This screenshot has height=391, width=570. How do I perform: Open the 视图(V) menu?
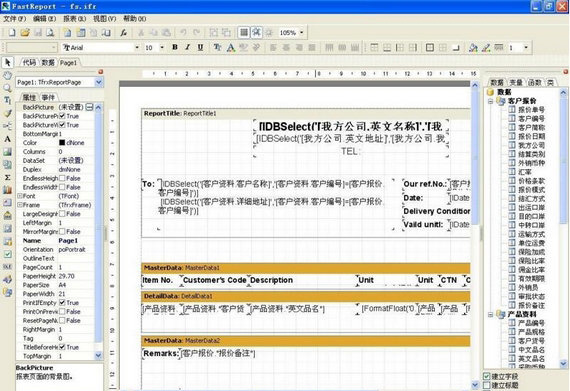click(x=104, y=19)
